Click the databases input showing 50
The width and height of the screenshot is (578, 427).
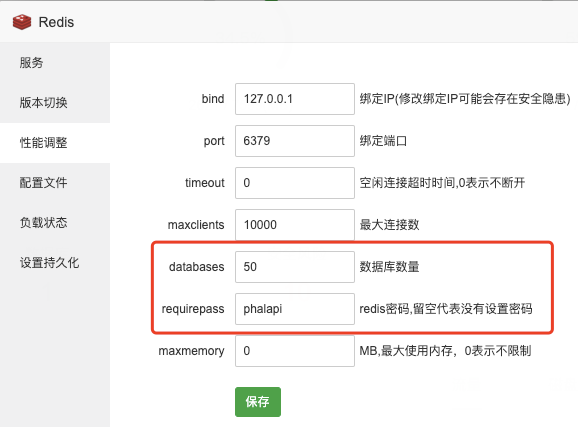295,267
